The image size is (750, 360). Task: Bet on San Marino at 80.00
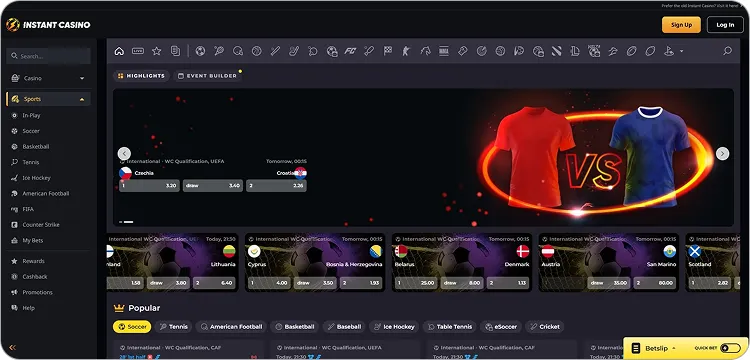(x=654, y=283)
